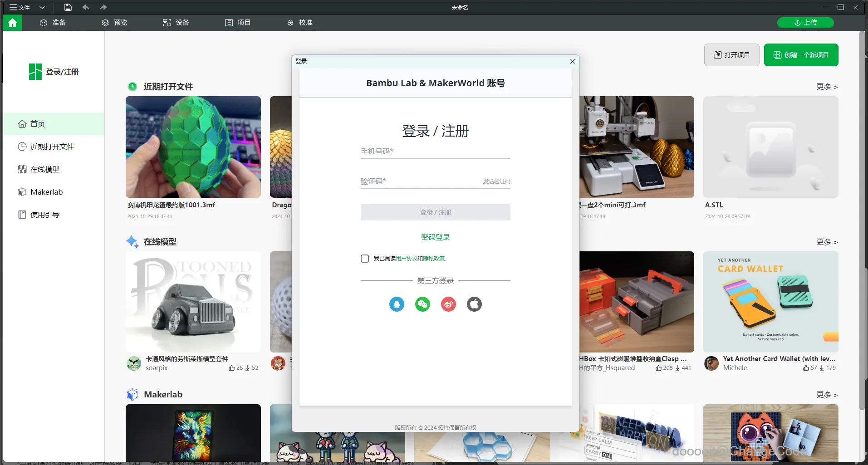Click the save file icon
Viewport: 868px width, 465px height.
67,7
